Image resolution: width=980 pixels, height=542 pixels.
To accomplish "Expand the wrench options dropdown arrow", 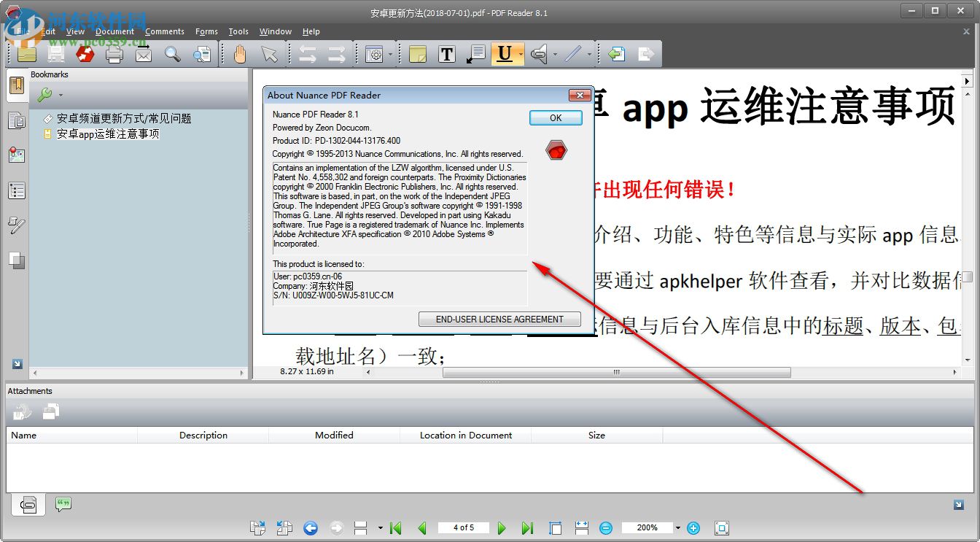I will point(61,95).
